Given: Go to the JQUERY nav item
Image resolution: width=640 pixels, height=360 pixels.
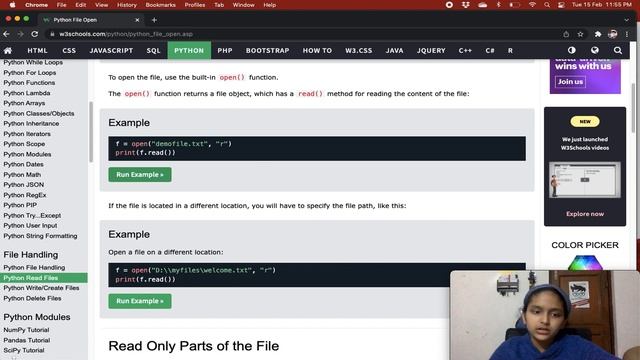Looking at the screenshot, I should click(x=431, y=51).
